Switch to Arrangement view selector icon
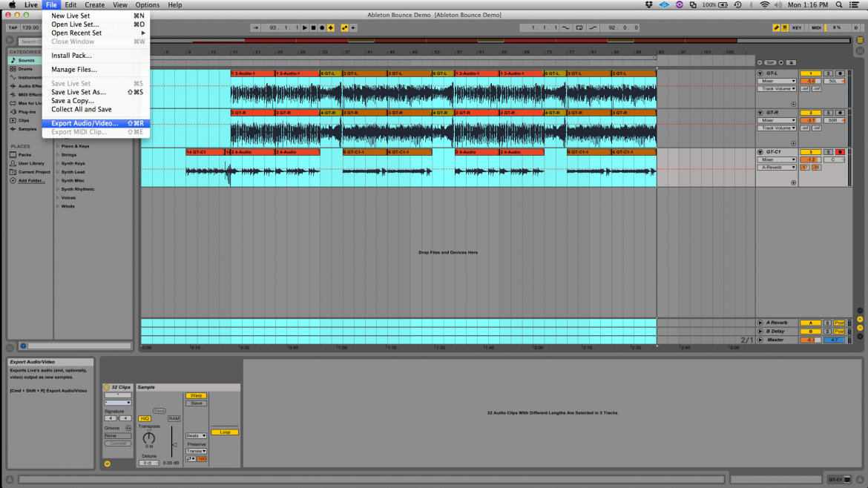This screenshot has height=488, width=868. tap(861, 40)
